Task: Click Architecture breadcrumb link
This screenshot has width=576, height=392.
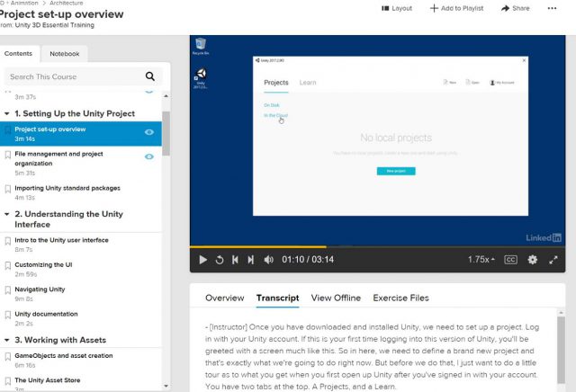Action: [x=66, y=3]
